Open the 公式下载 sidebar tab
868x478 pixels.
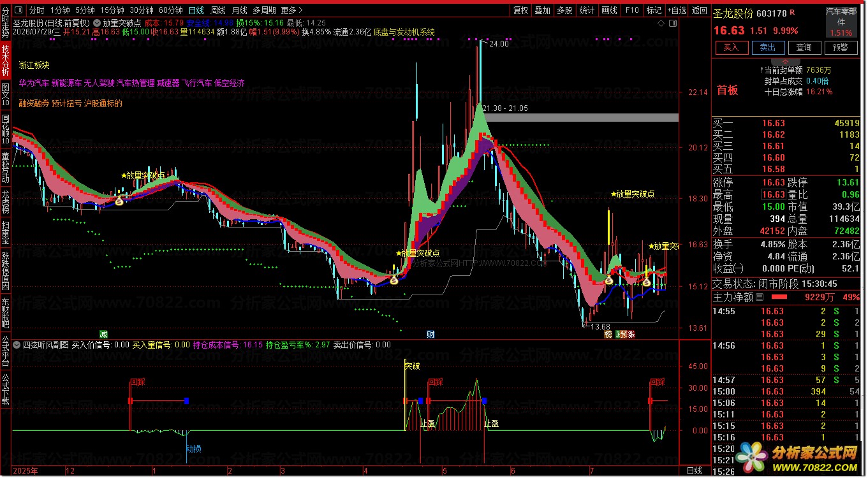tap(5, 390)
